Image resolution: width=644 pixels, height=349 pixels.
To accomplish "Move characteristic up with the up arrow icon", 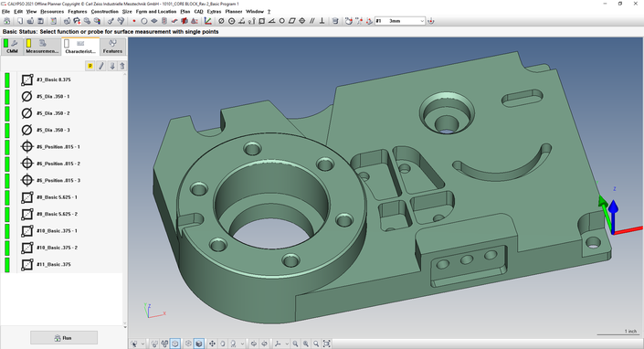I will tap(122, 66).
